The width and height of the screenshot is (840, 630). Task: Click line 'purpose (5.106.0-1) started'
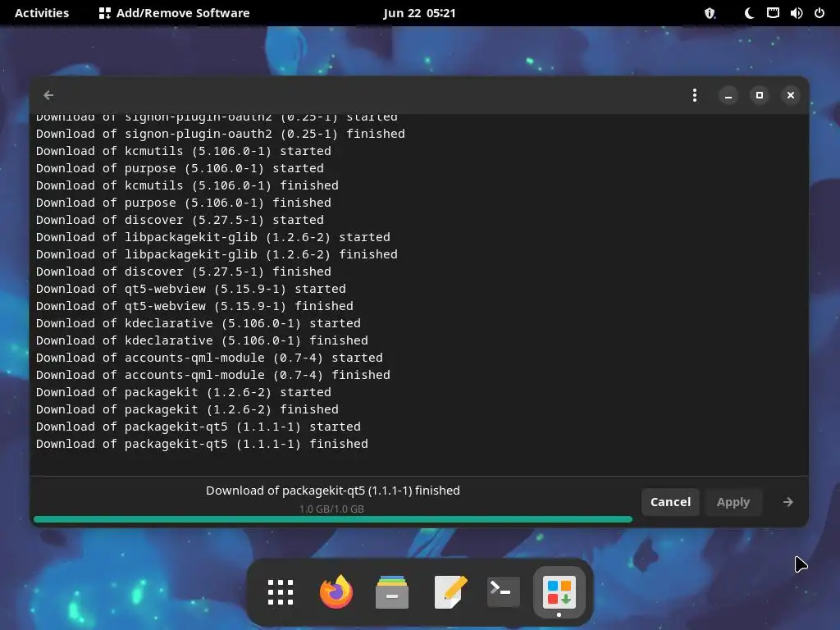pyautogui.click(x=180, y=168)
